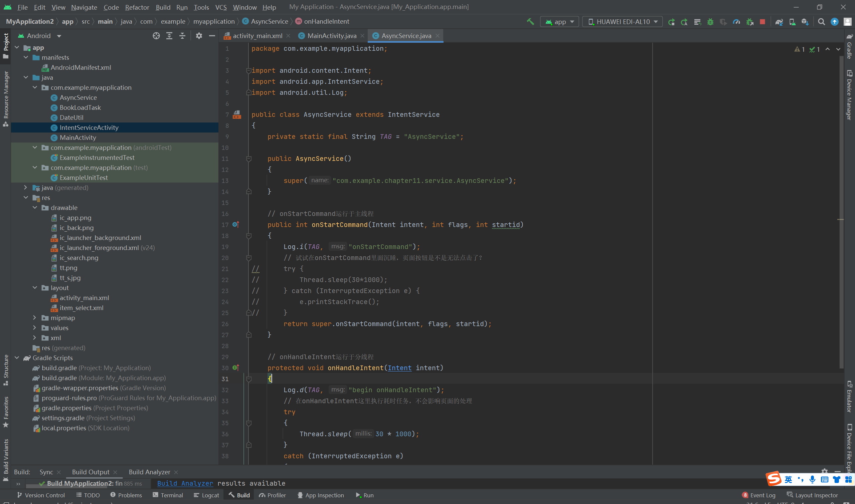
Task: Click the Make Project hammer icon
Action: 530,22
